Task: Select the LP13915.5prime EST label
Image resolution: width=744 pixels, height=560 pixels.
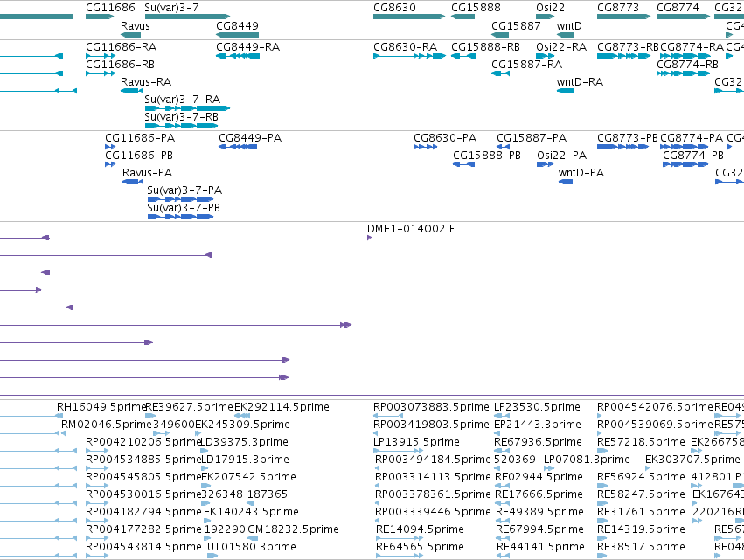Action: tap(417, 442)
